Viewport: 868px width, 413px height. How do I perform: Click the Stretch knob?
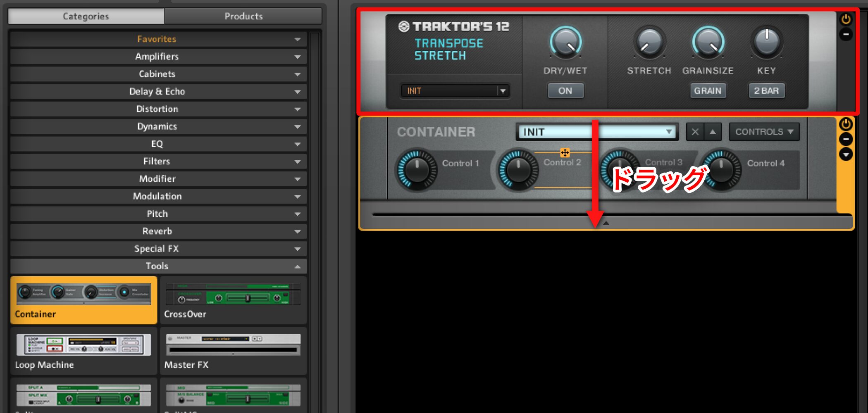[649, 42]
